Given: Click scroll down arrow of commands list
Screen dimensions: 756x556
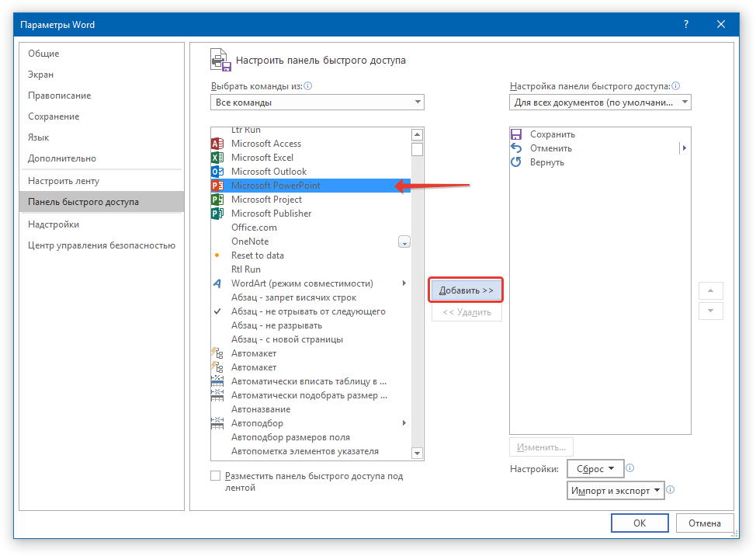Looking at the screenshot, I should pyautogui.click(x=417, y=453).
